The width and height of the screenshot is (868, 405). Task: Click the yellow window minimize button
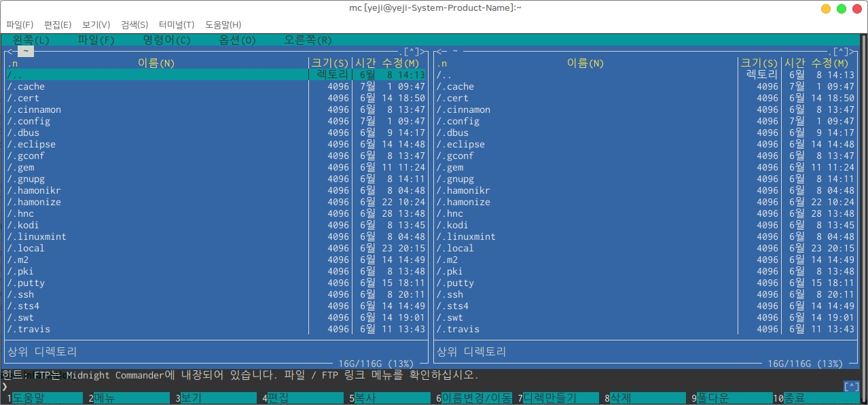point(825,9)
